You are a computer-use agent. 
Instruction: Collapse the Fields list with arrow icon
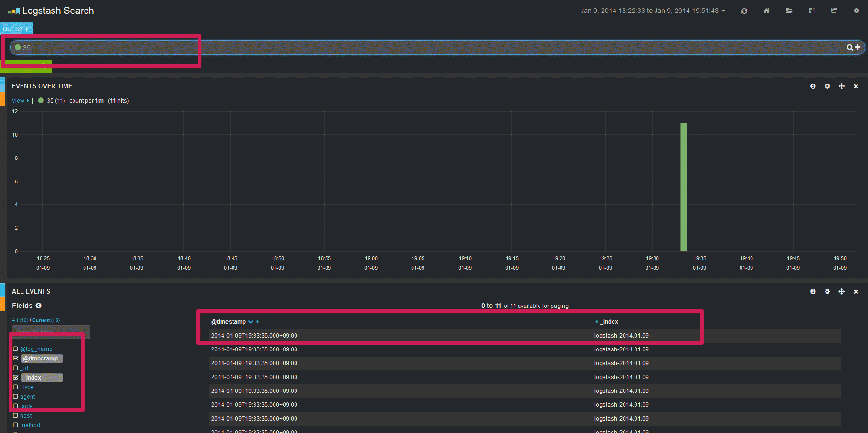[39, 306]
